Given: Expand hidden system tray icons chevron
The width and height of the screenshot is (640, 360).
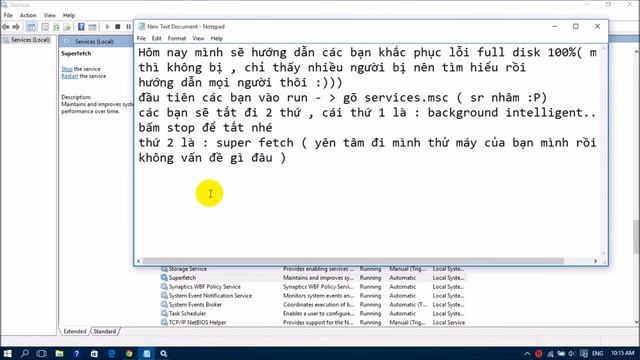Looking at the screenshot, I should pos(527,353).
